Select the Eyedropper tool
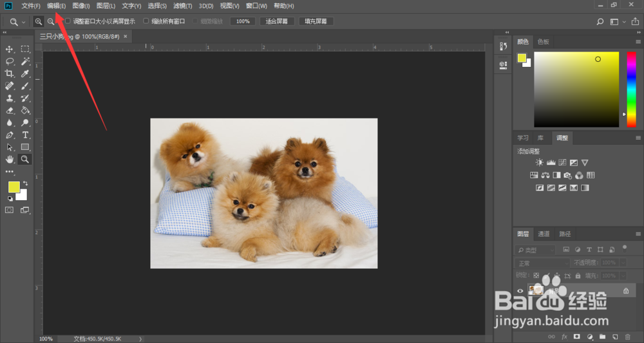644x343 pixels. [25, 74]
